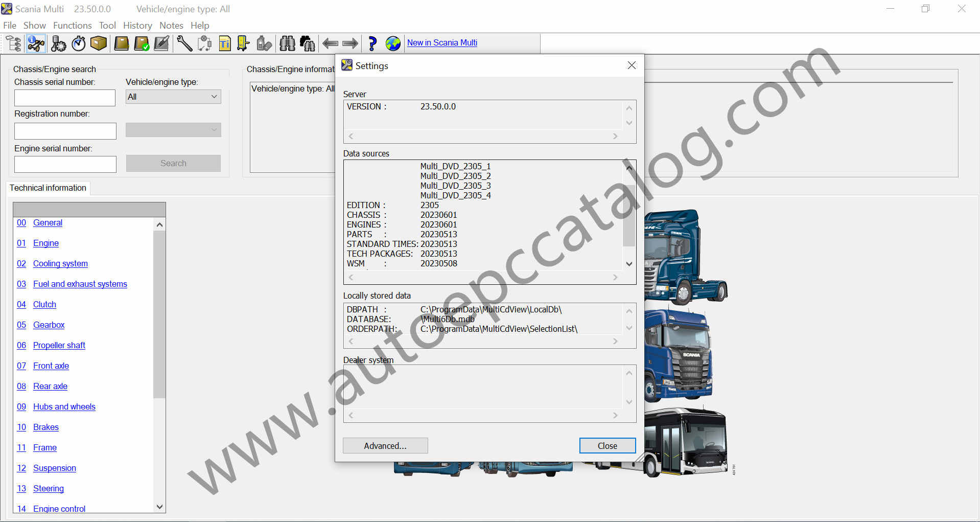This screenshot has height=522, width=980.
Task: Click the technical information list scroll-up arrow
Action: [159, 224]
